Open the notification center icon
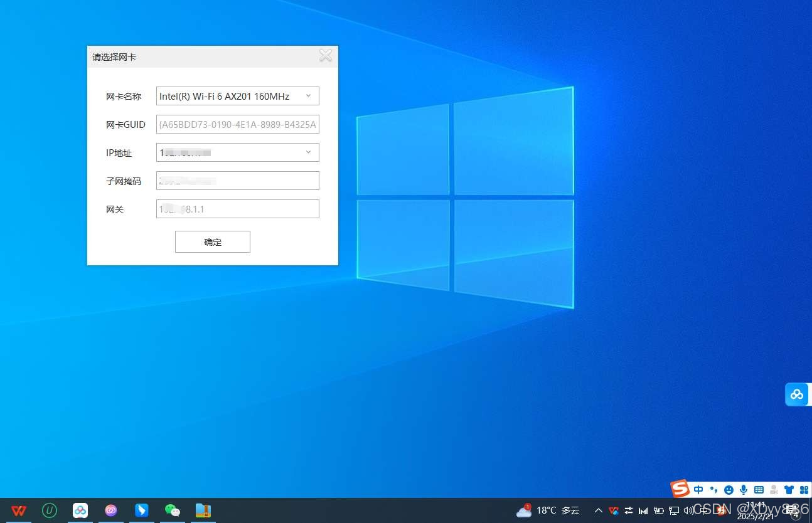Image resolution: width=812 pixels, height=523 pixels. (794, 510)
